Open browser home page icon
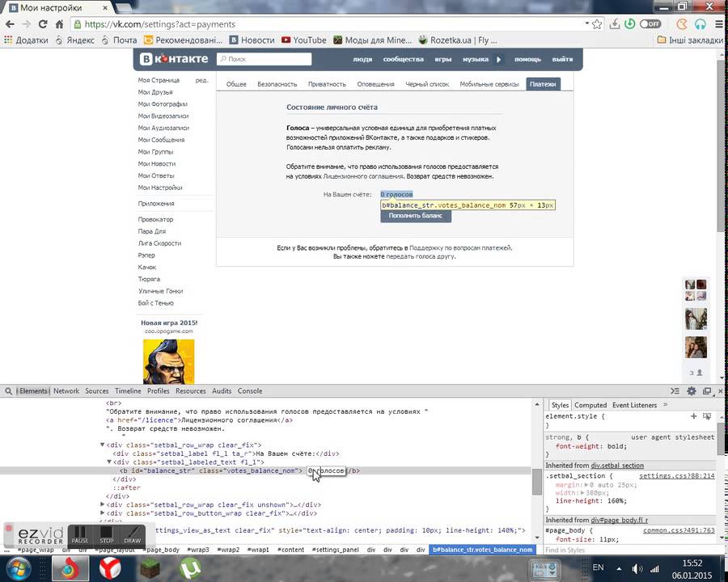Screen dimensions: 728x582 (59, 24)
